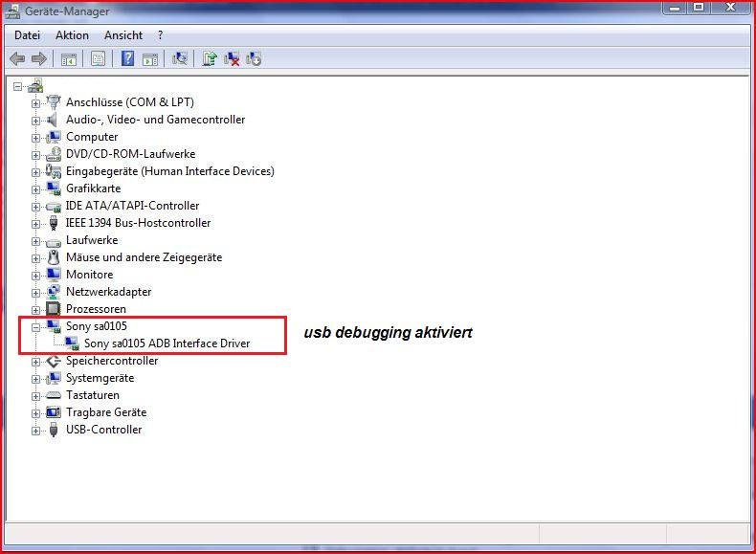Select the Sony sa0105 category
The width and height of the screenshot is (756, 554).
point(97,326)
